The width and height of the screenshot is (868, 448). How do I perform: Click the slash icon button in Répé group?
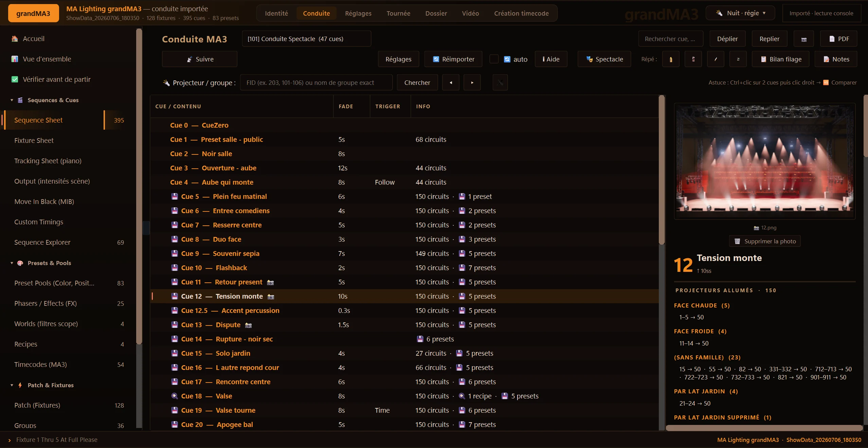point(716,59)
